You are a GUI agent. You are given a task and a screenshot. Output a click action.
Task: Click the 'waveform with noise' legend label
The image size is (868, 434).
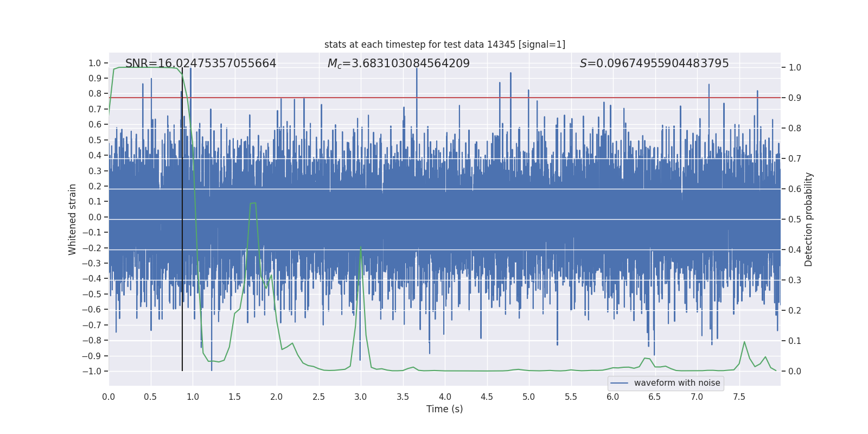click(x=677, y=383)
